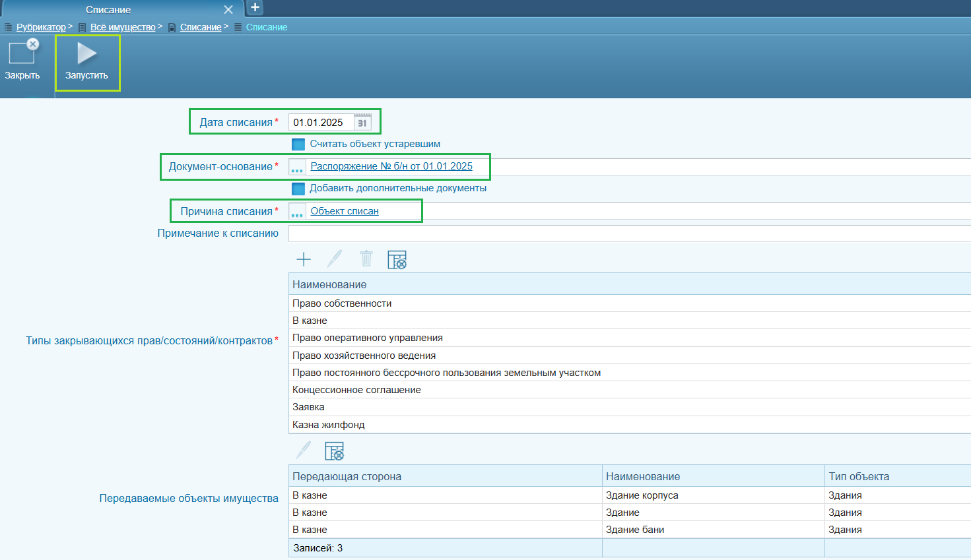This screenshot has height=560, width=971.
Task: Sort by Тип объекта column header
Action: pyautogui.click(x=898, y=476)
